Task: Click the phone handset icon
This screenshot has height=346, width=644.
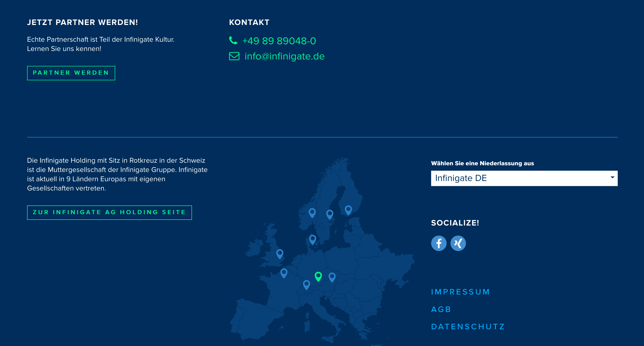Action: pyautogui.click(x=233, y=40)
